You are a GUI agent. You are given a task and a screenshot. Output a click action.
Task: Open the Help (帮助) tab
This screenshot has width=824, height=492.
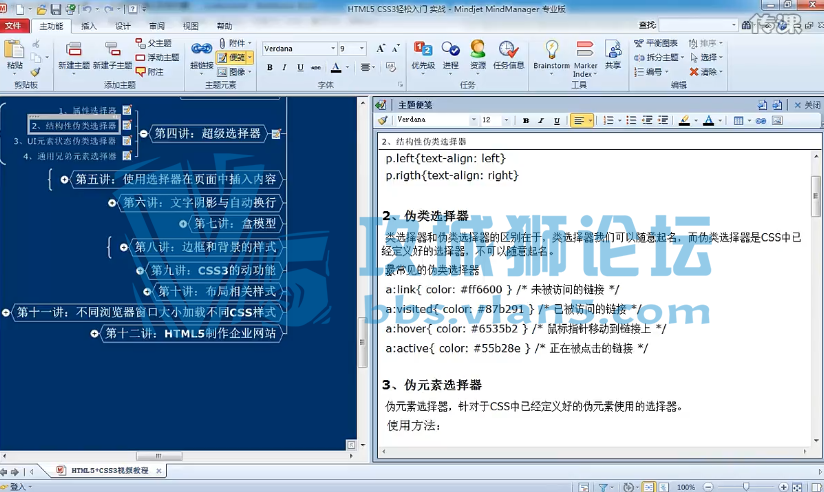click(x=224, y=26)
